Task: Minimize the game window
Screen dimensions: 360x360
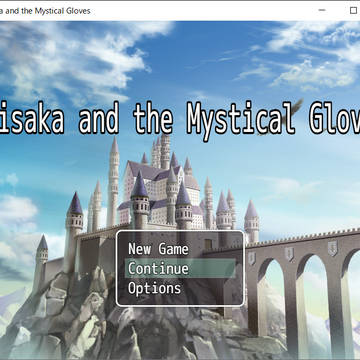Action: coord(322,10)
